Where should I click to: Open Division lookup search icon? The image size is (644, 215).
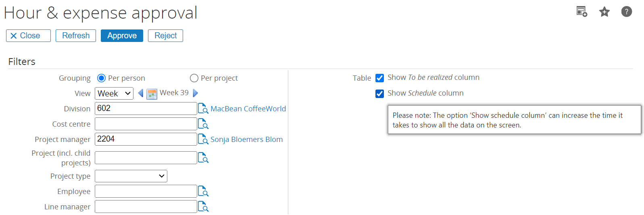[203, 109]
